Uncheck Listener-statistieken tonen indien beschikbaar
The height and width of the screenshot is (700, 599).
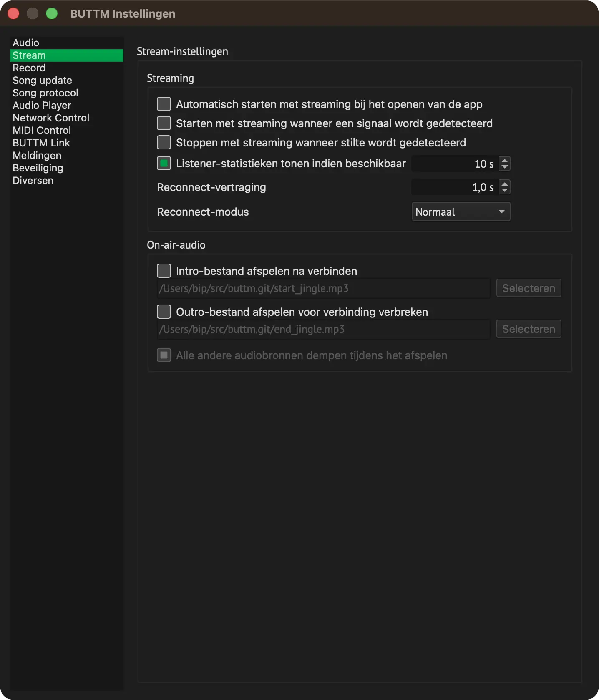pos(164,163)
